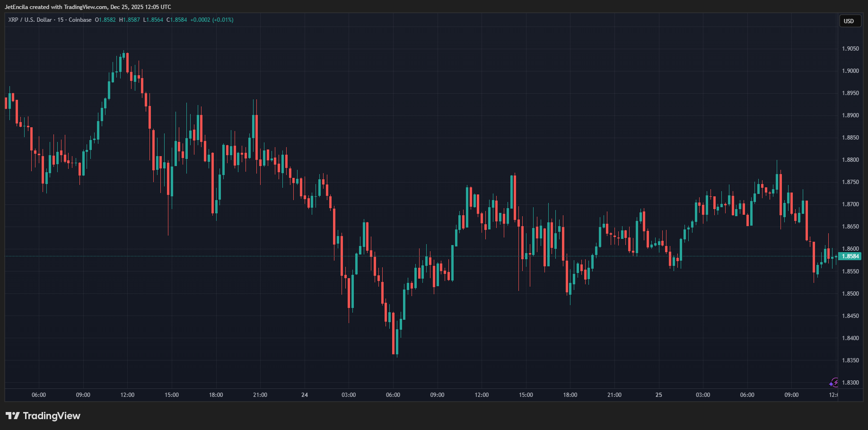Click the 25 date label on the time axis
The height and width of the screenshot is (430, 868).
pos(659,395)
